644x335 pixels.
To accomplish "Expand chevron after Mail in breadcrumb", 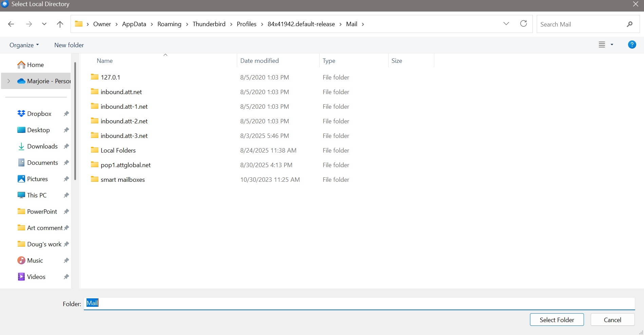I will point(363,24).
